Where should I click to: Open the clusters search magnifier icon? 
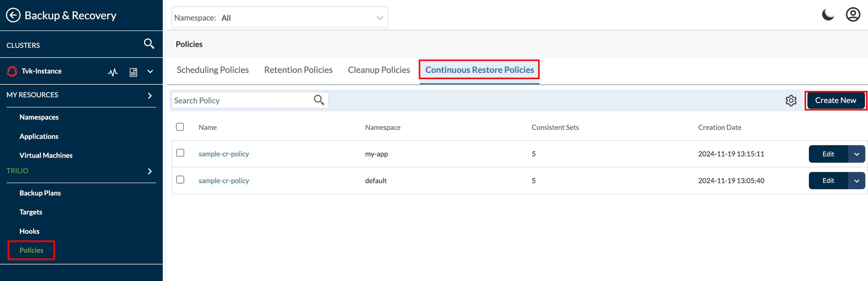click(149, 44)
